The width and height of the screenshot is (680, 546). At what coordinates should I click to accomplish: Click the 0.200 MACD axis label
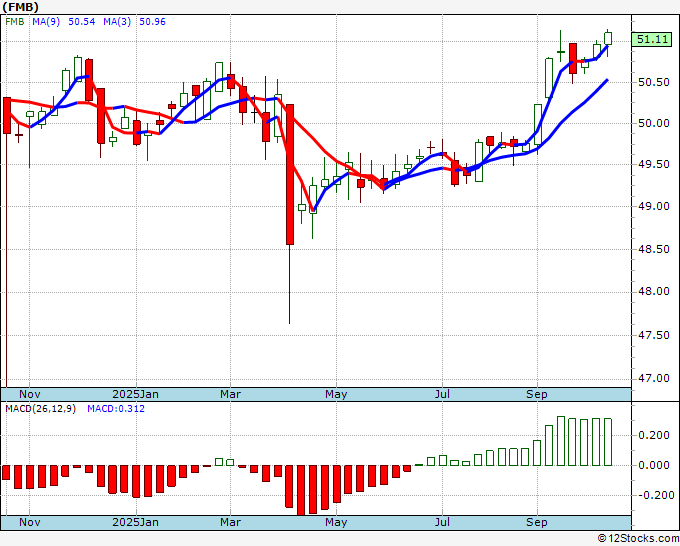point(654,435)
